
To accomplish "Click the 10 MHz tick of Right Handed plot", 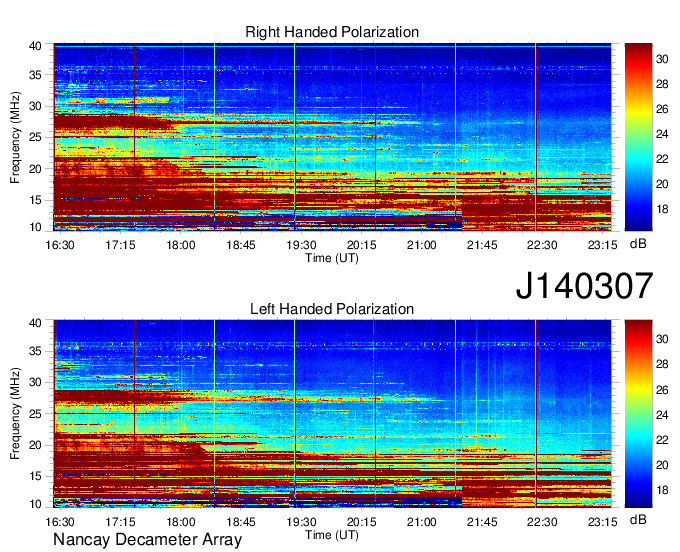I will pos(35,227).
